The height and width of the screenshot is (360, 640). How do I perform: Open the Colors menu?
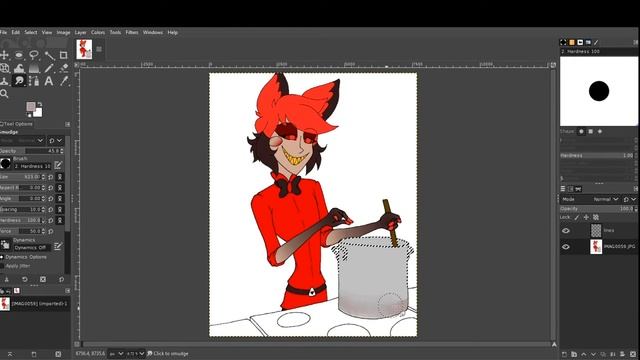click(98, 32)
